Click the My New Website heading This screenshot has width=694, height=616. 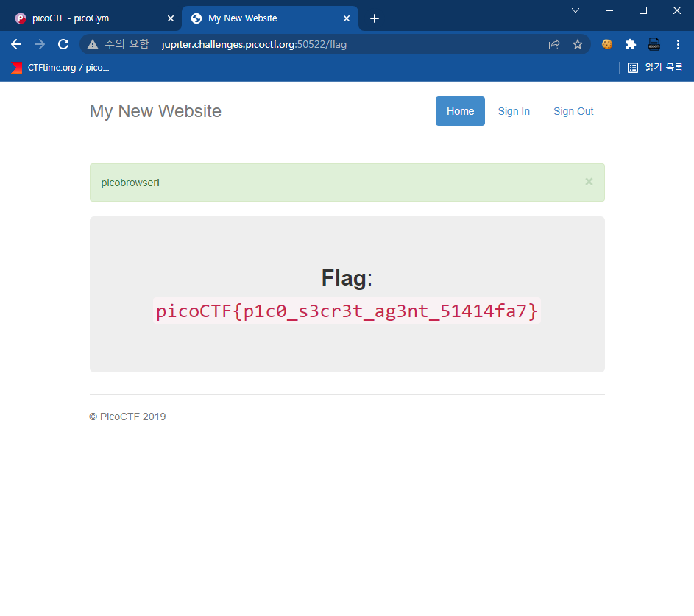pos(155,111)
